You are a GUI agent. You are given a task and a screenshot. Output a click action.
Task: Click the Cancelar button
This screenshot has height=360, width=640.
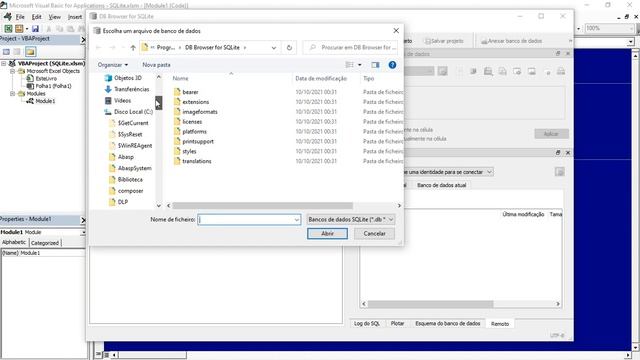pyautogui.click(x=374, y=233)
